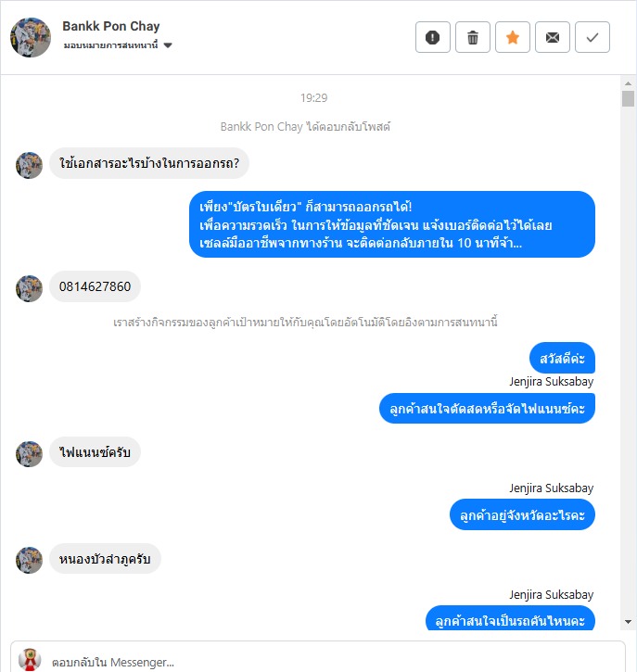Screen dimensions: 637x672
Task: Click customer avatar beside หนองบัวลำภูครับ message
Action: tap(29, 560)
